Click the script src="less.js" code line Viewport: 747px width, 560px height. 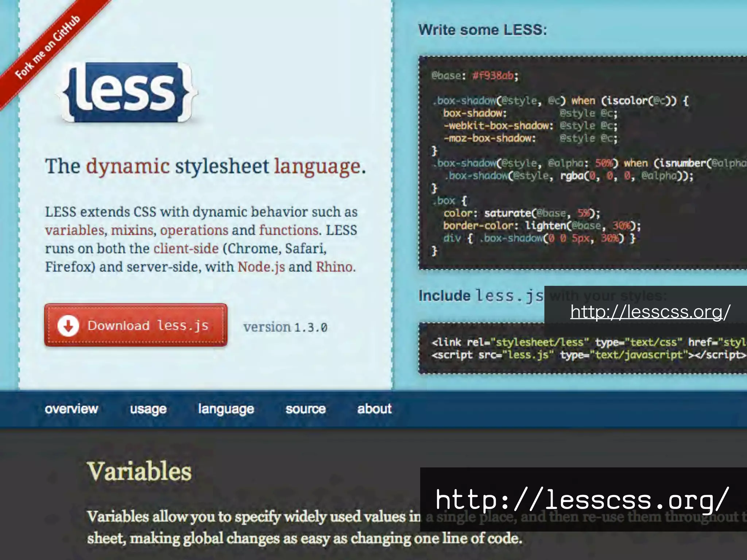(589, 355)
